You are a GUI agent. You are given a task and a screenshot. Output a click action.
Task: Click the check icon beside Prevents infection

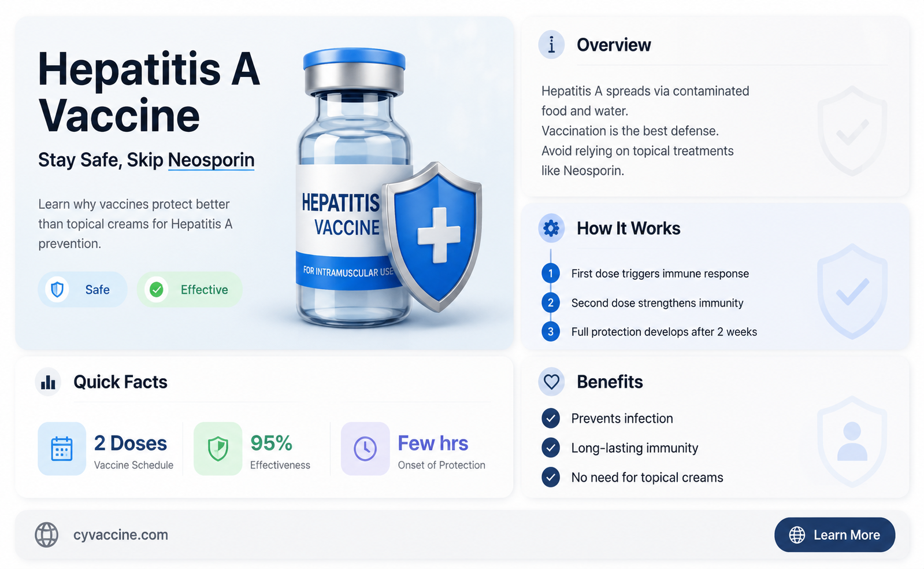click(x=551, y=418)
